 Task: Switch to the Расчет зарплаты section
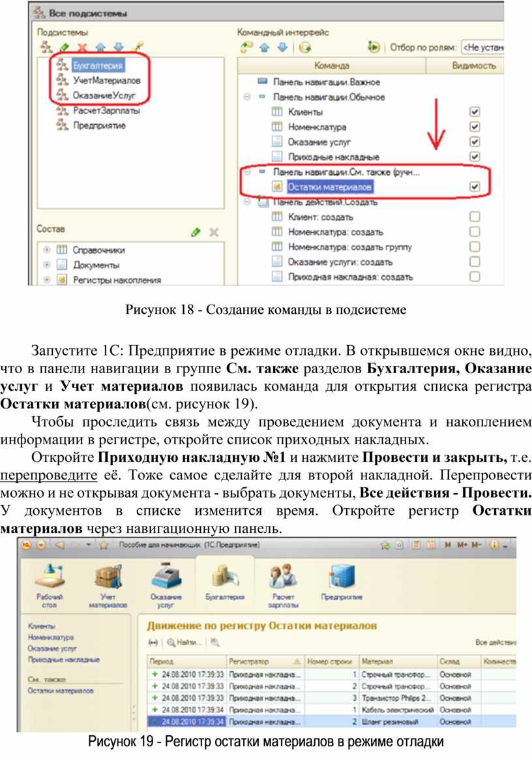pyautogui.click(x=282, y=580)
